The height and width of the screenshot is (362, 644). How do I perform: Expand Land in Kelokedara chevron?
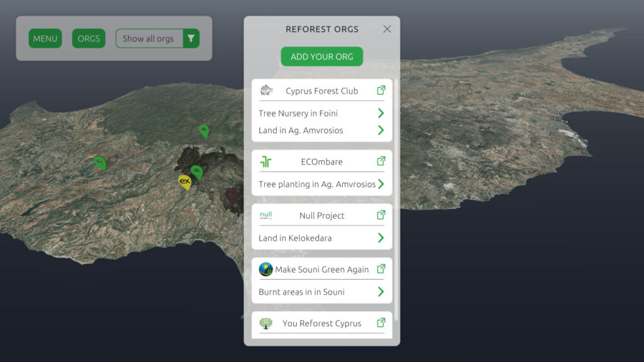(380, 238)
